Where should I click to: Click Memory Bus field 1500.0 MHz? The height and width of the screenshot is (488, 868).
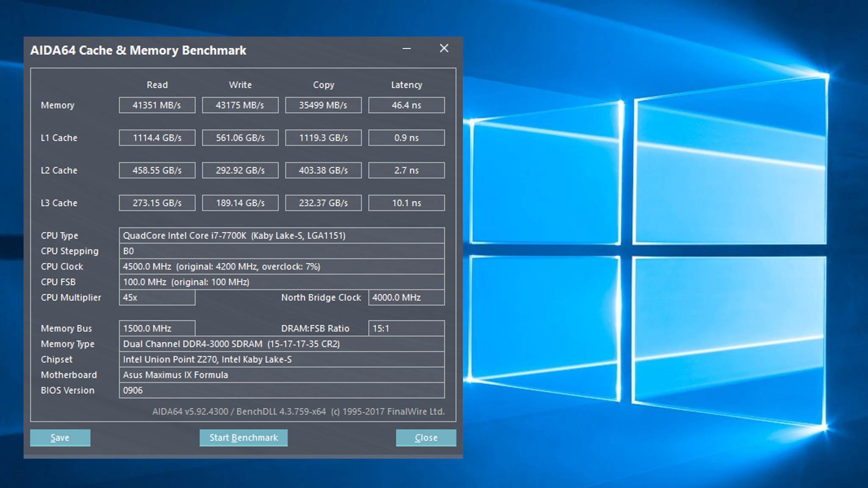(x=157, y=328)
